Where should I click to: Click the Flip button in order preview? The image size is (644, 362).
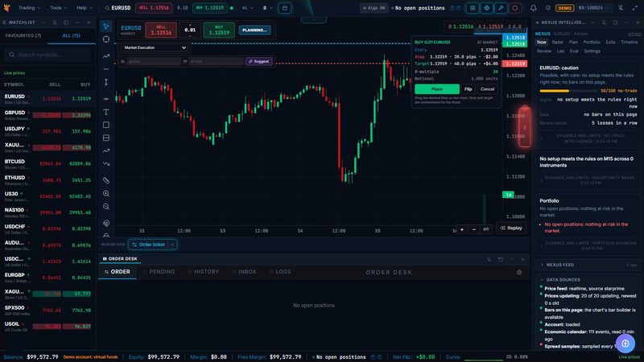[469, 89]
